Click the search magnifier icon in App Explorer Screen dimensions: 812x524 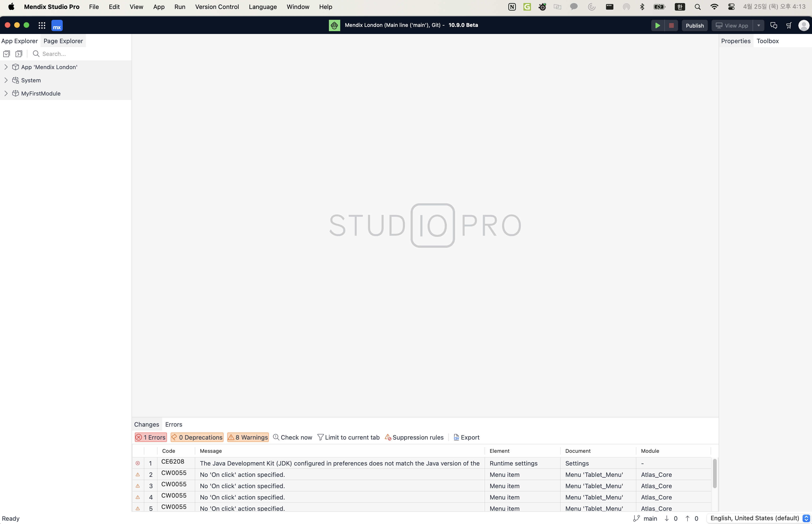pos(36,54)
